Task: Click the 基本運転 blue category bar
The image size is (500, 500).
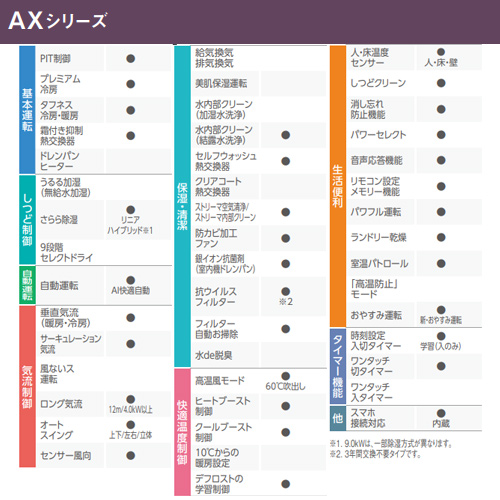Action: tap(27, 110)
